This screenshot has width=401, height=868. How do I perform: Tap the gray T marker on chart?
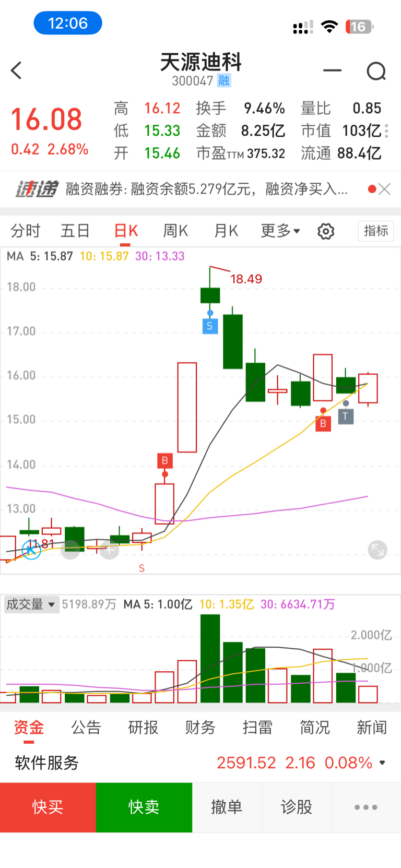point(346,417)
